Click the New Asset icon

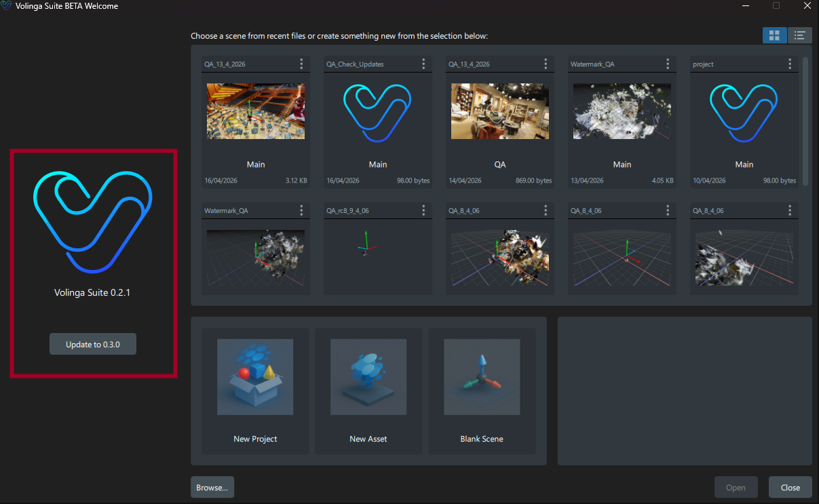(368, 377)
